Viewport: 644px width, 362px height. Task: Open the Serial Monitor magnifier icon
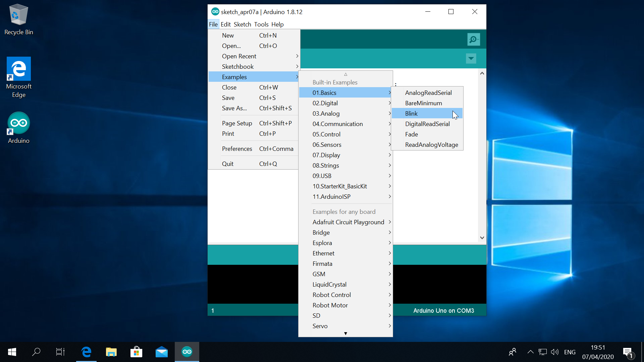(474, 40)
